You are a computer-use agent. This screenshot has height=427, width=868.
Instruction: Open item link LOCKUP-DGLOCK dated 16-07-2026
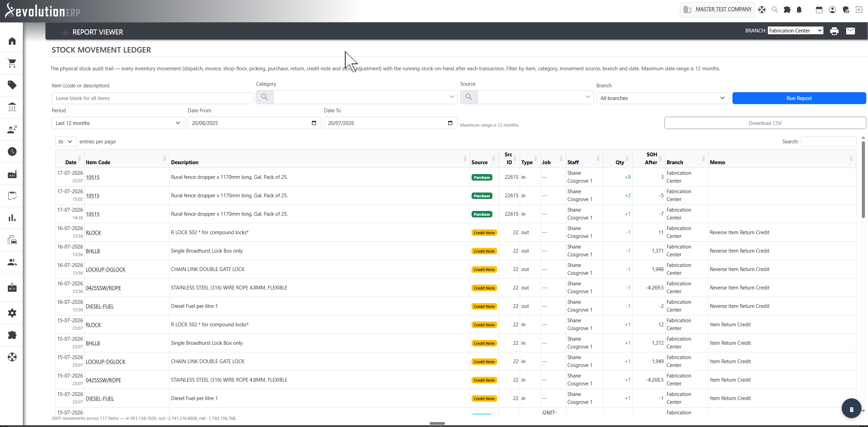106,270
